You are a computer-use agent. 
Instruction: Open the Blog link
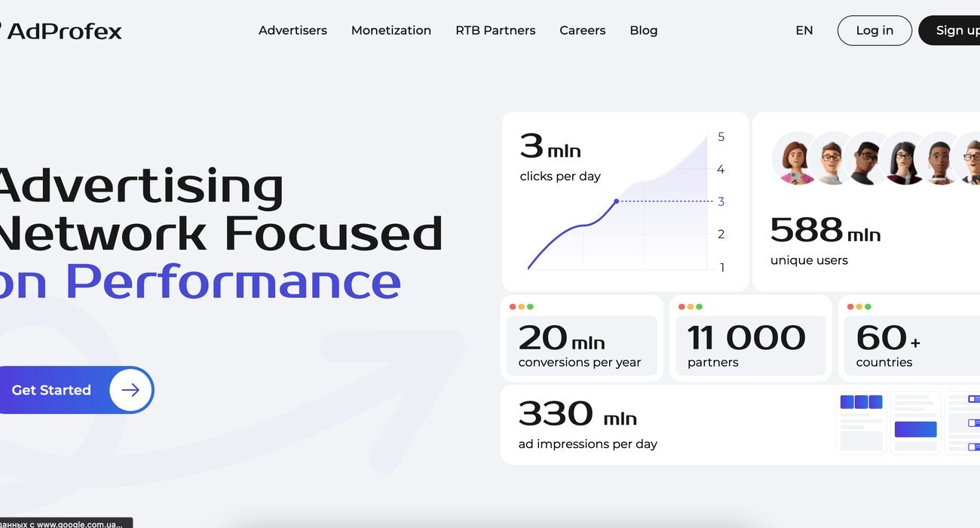coord(644,31)
